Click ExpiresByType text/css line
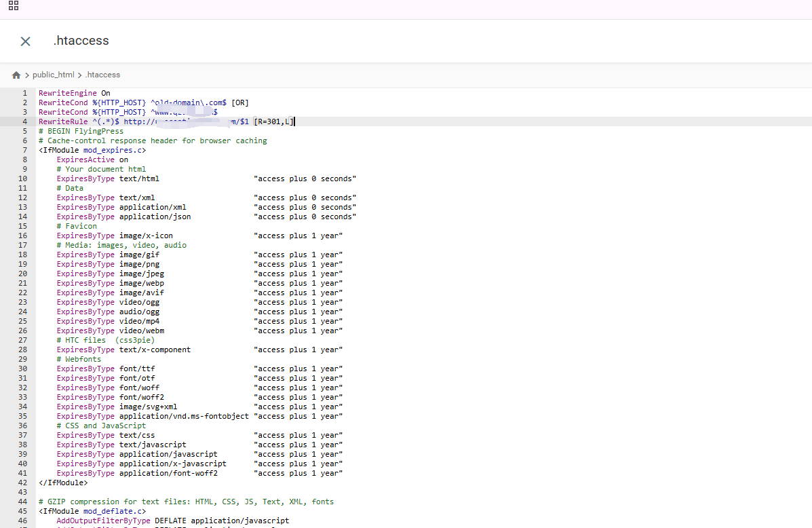 coord(200,435)
